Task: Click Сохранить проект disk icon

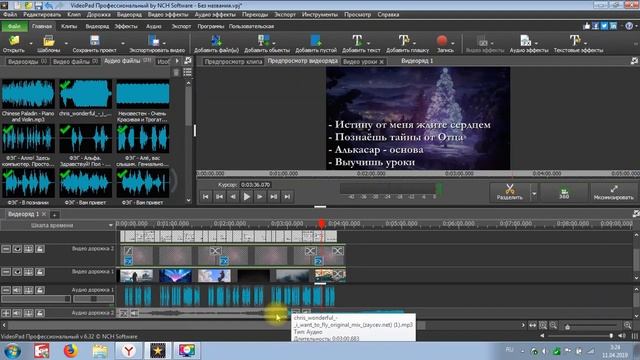Action: (95, 40)
